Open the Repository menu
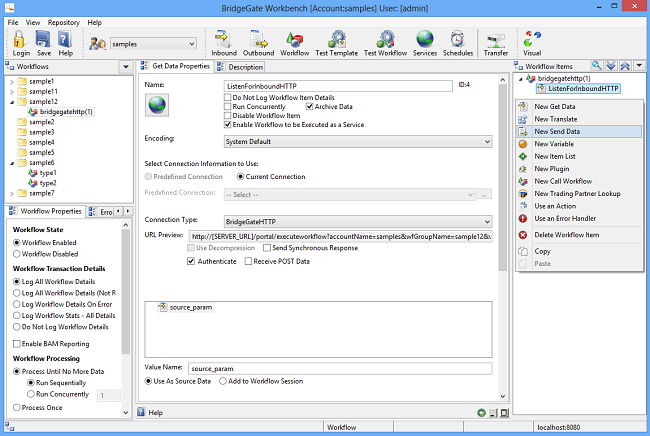This screenshot has height=436, width=650. (x=64, y=22)
